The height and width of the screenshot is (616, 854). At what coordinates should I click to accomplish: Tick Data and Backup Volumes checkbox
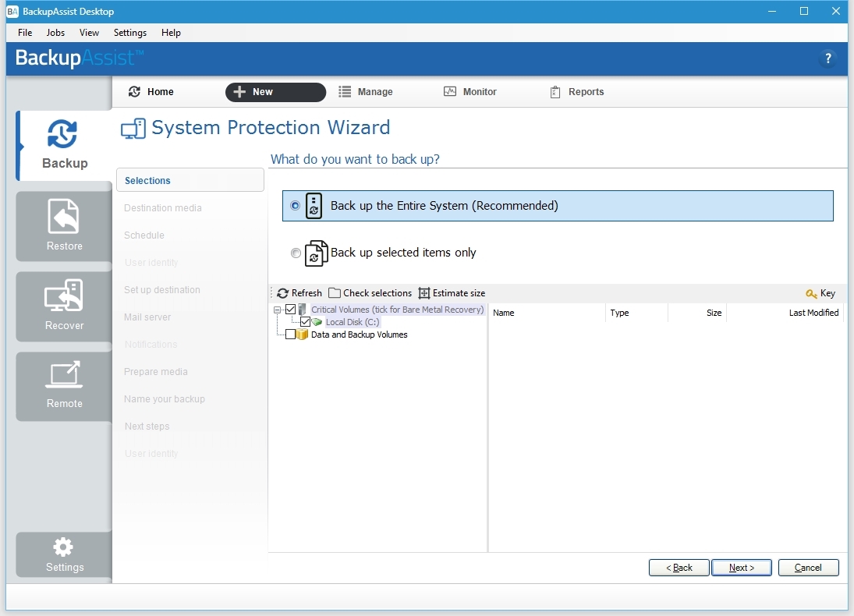click(x=290, y=335)
